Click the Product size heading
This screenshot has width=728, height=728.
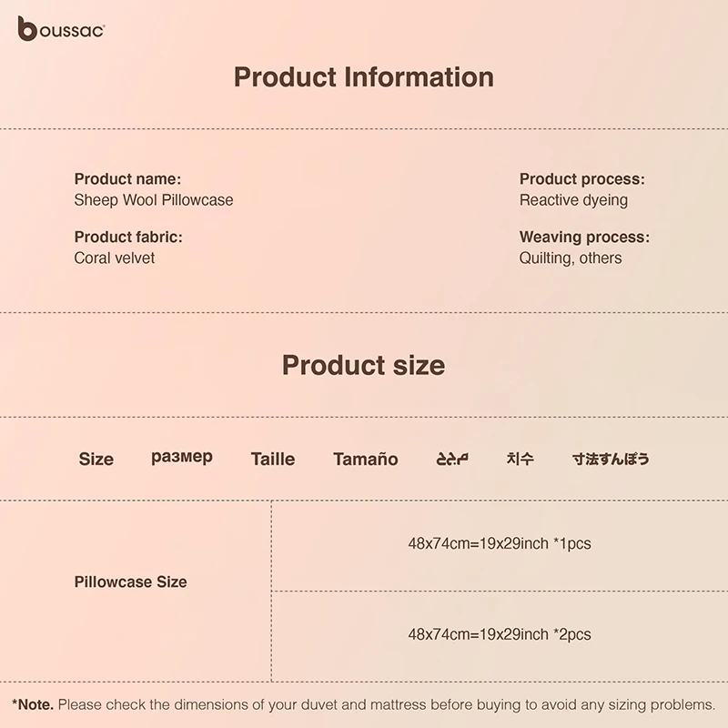[364, 365]
